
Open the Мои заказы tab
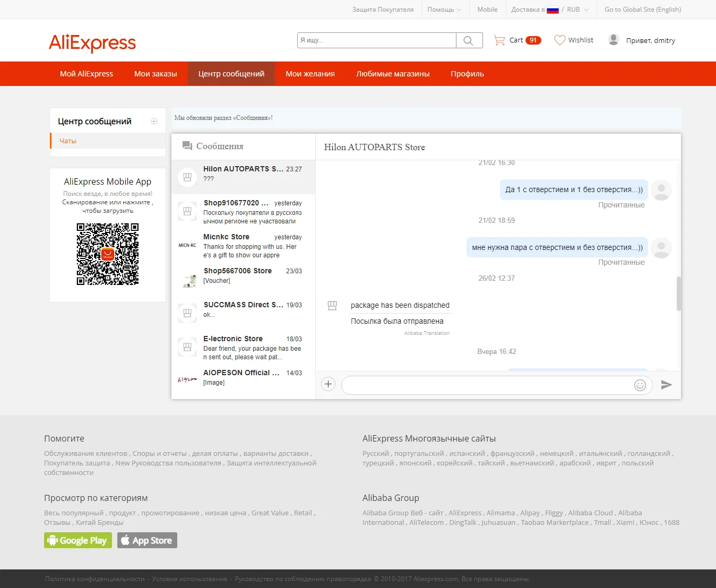coord(156,74)
